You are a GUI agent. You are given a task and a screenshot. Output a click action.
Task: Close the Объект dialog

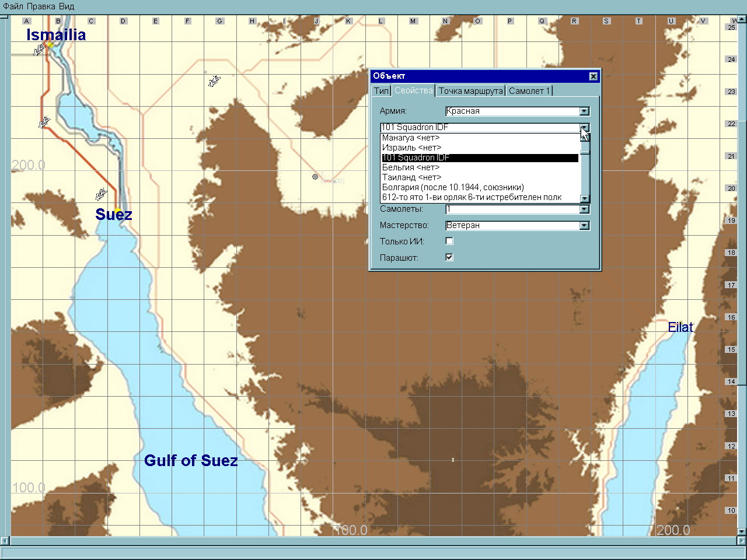(594, 76)
